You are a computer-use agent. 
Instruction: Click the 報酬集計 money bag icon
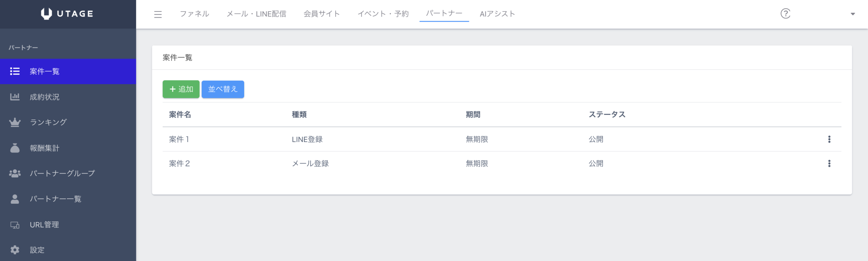[x=15, y=148]
